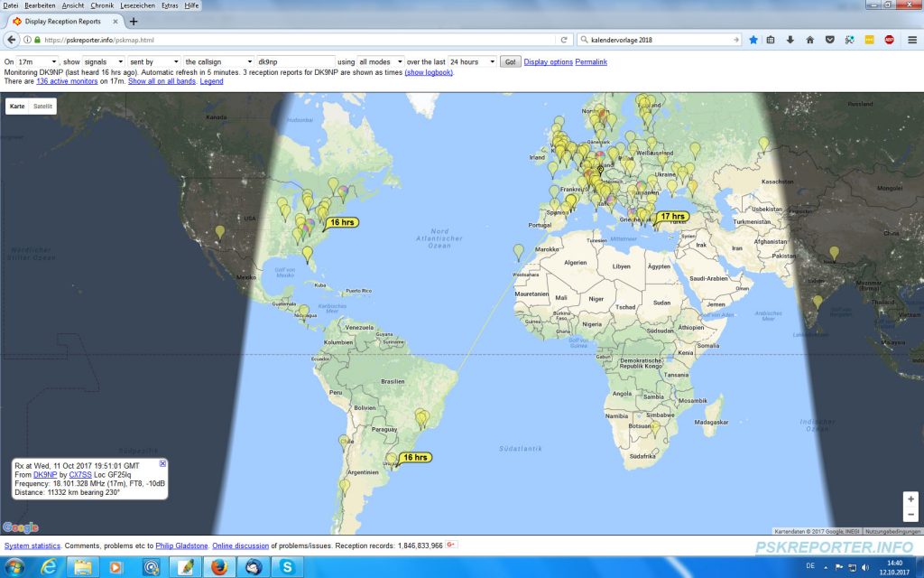Close the reception report info popup
This screenshot has width=924, height=578.
click(x=162, y=463)
